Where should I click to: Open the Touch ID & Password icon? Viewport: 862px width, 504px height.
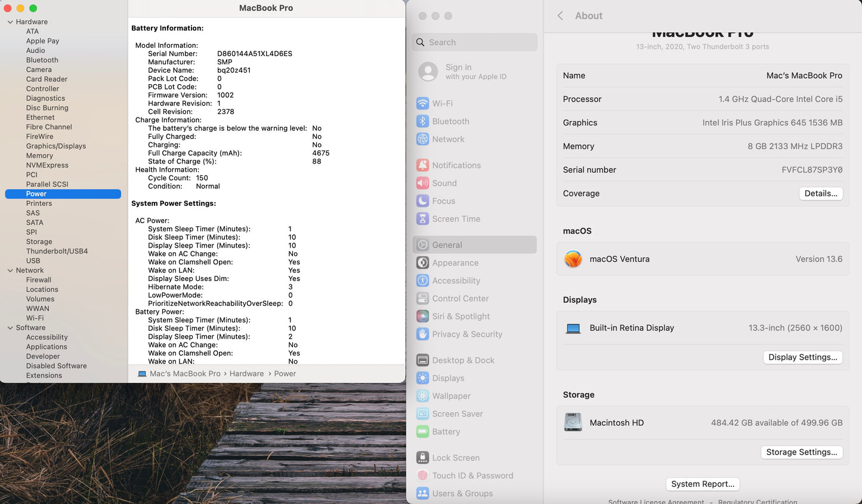tap(422, 475)
